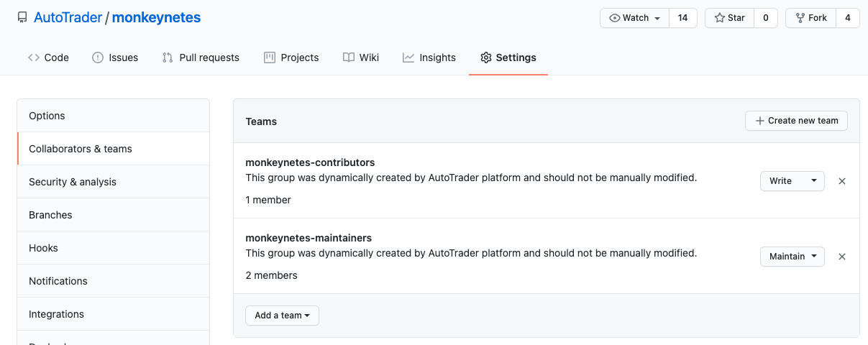Switch to the Wiki tab

click(361, 57)
